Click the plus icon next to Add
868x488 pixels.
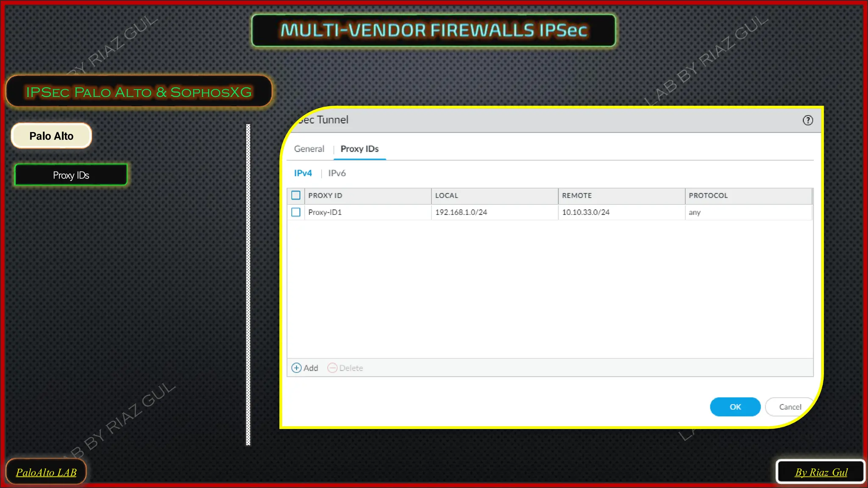tap(296, 368)
